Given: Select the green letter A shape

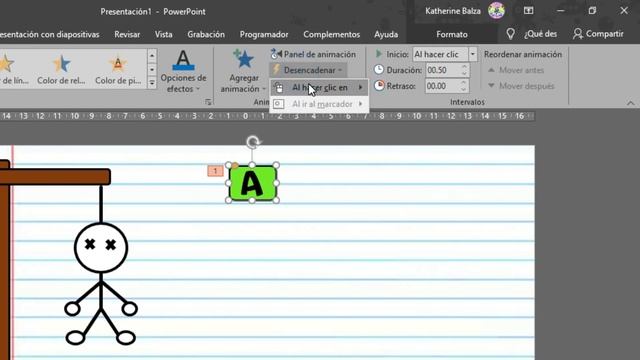Looking at the screenshot, I should tap(252, 183).
